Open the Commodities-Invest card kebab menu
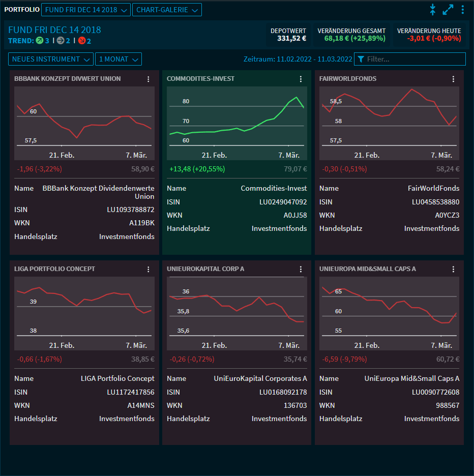 [x=301, y=79]
